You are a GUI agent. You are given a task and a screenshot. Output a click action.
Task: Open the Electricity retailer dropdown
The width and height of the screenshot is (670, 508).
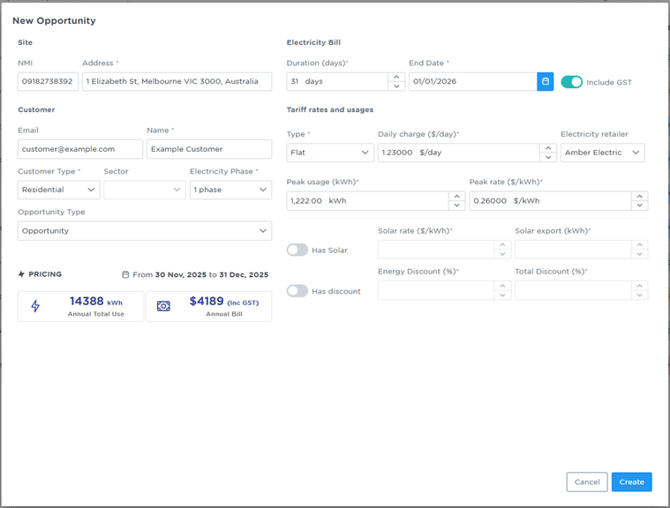click(x=602, y=153)
